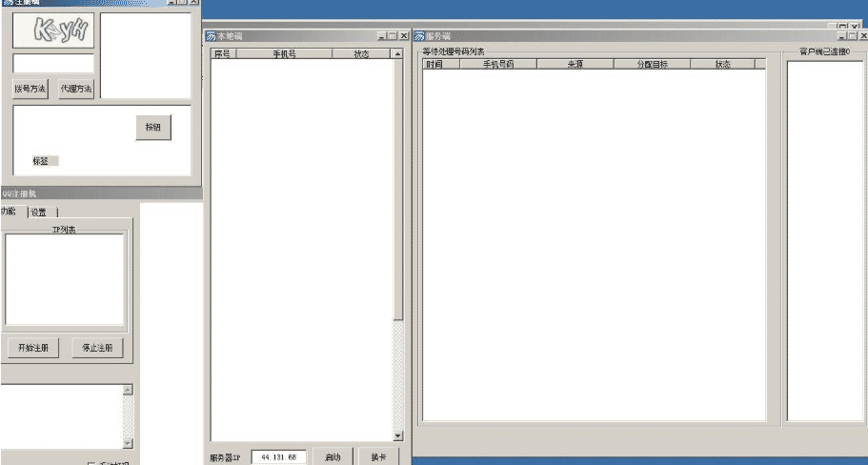Click scroll-down arrow of 本地端 list

pyautogui.click(x=397, y=435)
